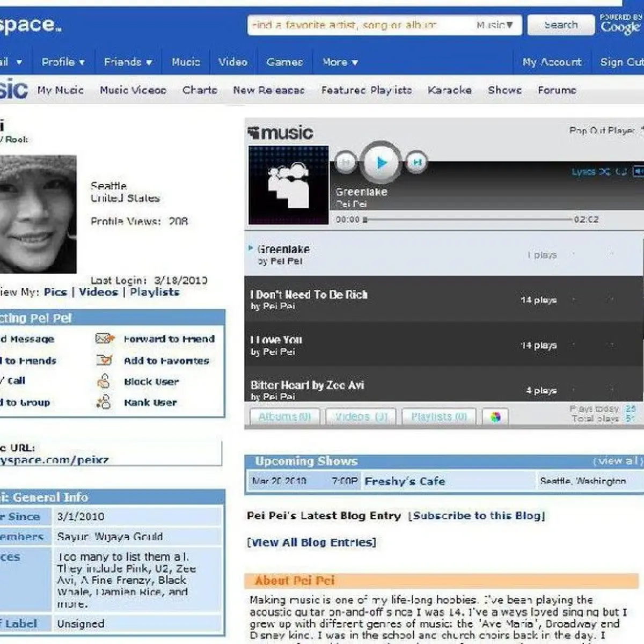The width and height of the screenshot is (644, 644).
Task: View All Blog Entries
Action: pos(311,542)
